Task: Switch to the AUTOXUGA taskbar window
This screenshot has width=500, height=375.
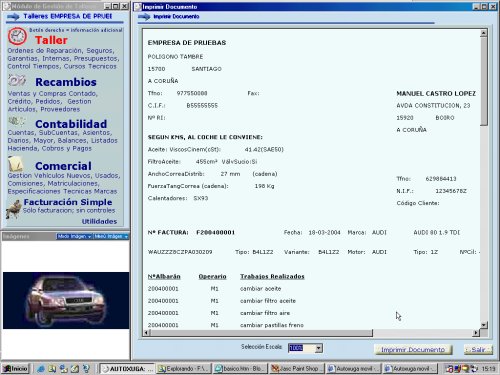Action: click(127, 369)
